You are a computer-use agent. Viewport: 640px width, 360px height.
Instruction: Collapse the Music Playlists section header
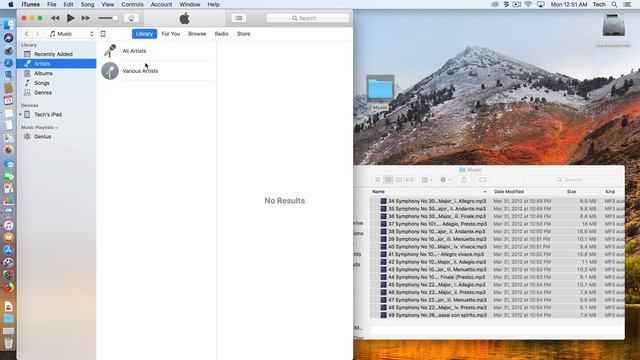39,127
